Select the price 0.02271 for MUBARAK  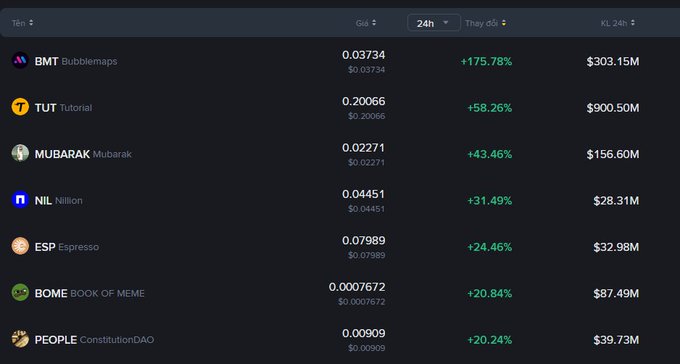(x=363, y=148)
